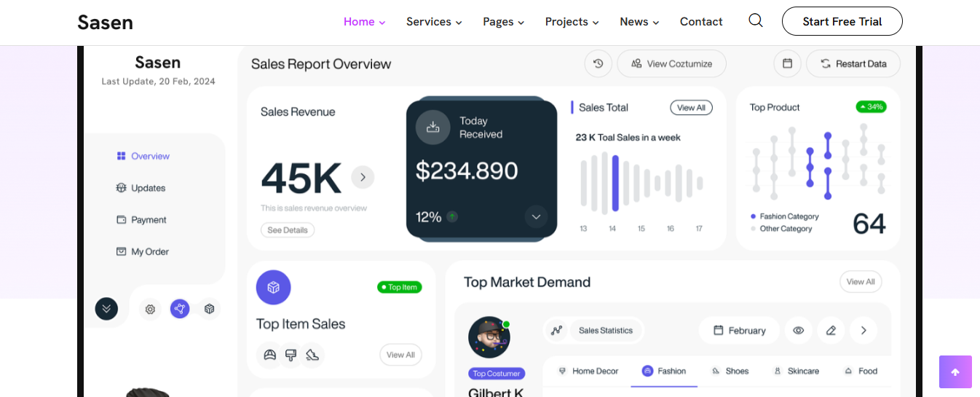This screenshot has width=980, height=397.
Task: Click the pencil edit icon
Action: (831, 330)
